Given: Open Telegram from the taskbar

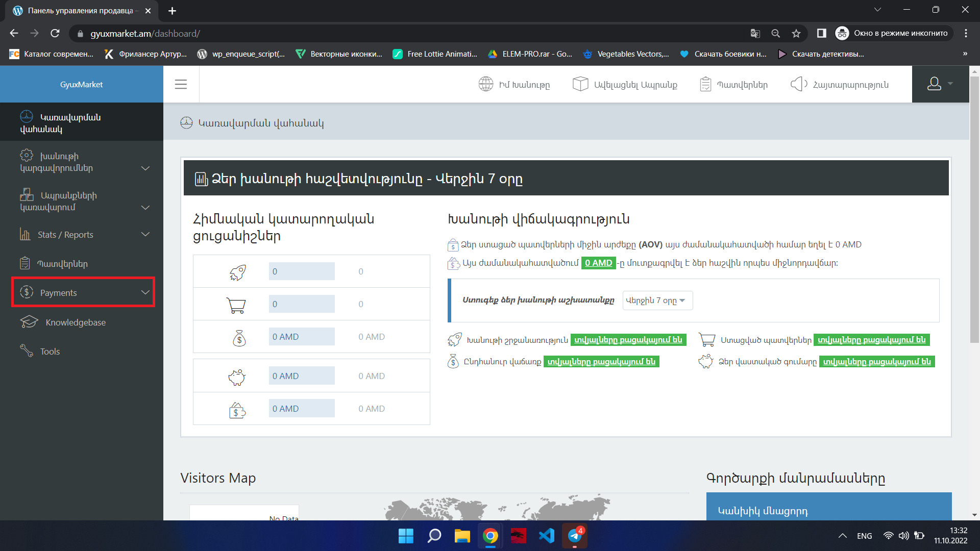Looking at the screenshot, I should point(575,536).
